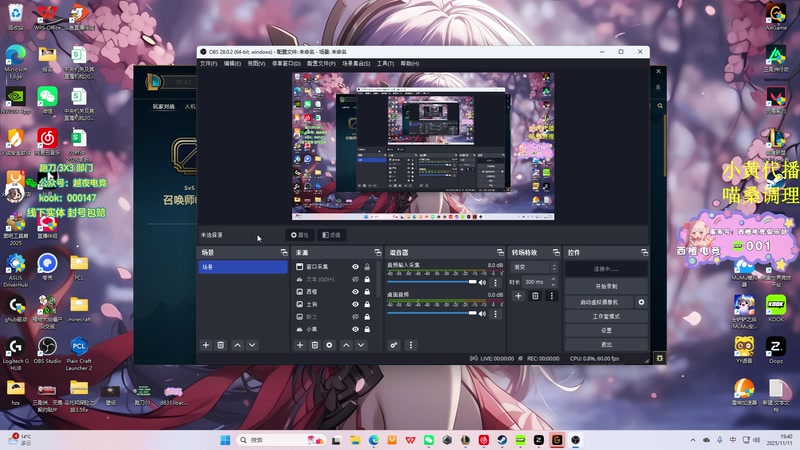Add a scene transition with plus icon
Screen dimensions: 800x450
[518, 296]
